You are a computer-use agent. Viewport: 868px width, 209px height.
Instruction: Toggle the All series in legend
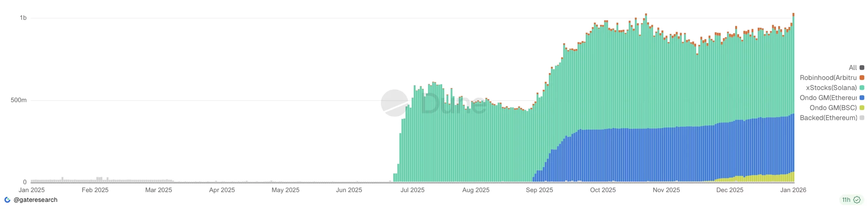tap(852, 67)
